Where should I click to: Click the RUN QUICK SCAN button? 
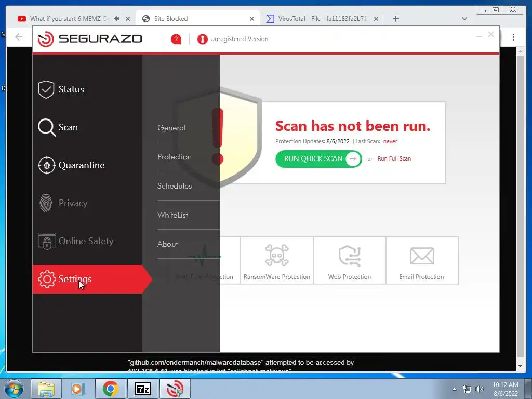click(318, 159)
